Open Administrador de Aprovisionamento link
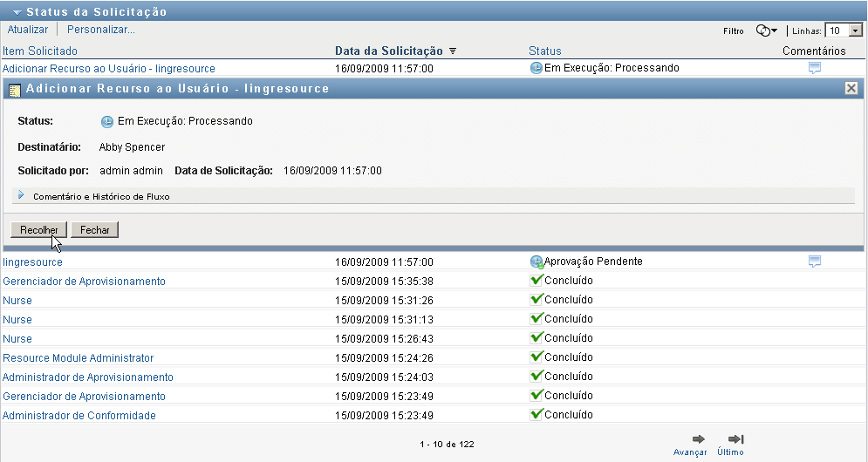868x462 pixels. pyautogui.click(x=88, y=377)
